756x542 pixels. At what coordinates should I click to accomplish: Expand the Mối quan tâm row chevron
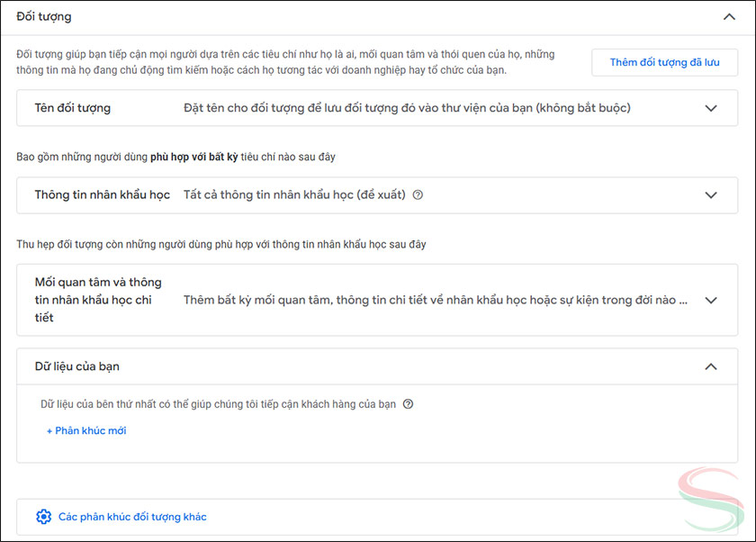[x=711, y=300]
